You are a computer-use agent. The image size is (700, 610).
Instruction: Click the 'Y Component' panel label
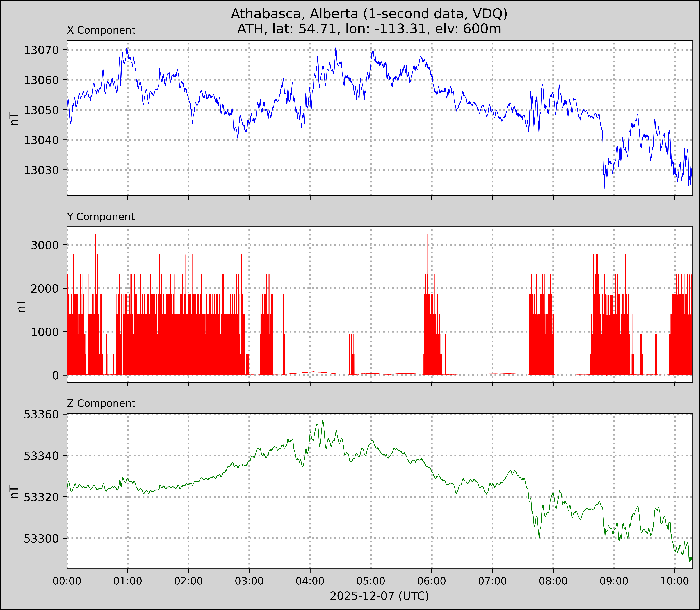[x=101, y=217]
